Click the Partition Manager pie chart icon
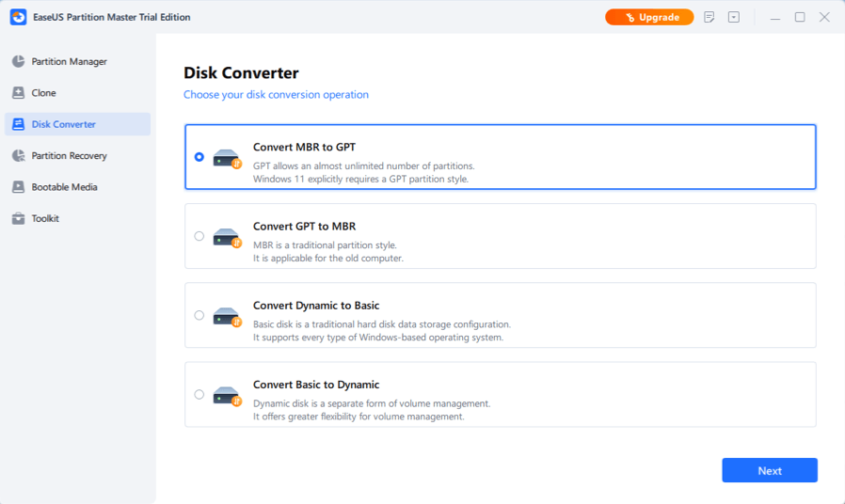 (x=18, y=62)
